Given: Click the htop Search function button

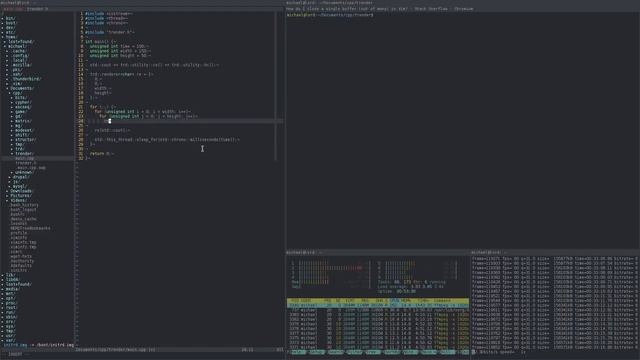Looking at the screenshot, I should pyautogui.click(x=335, y=352).
